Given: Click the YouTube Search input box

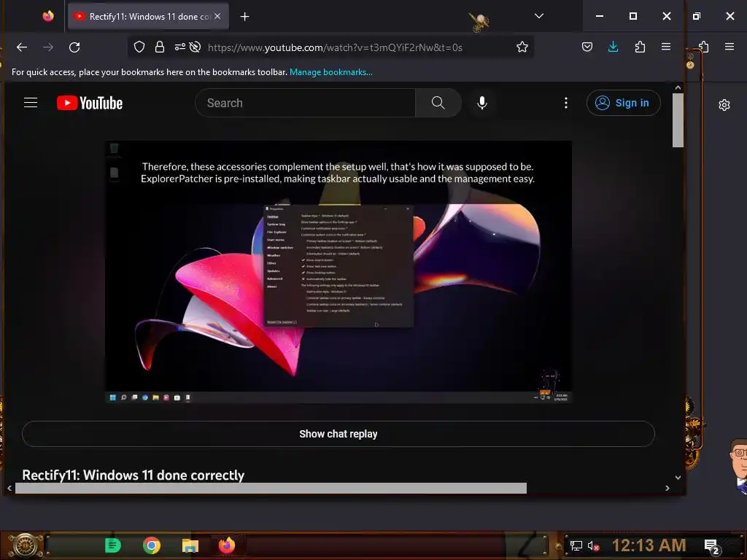Looking at the screenshot, I should (x=305, y=103).
